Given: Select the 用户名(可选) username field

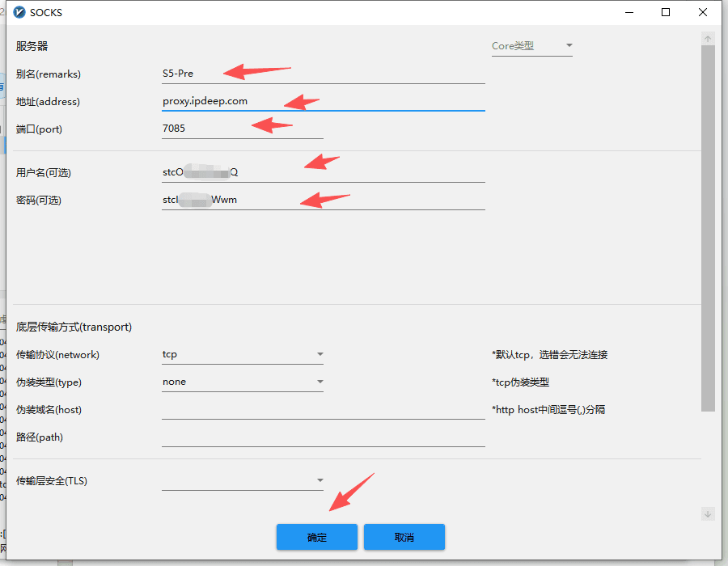Looking at the screenshot, I should pos(323,172).
